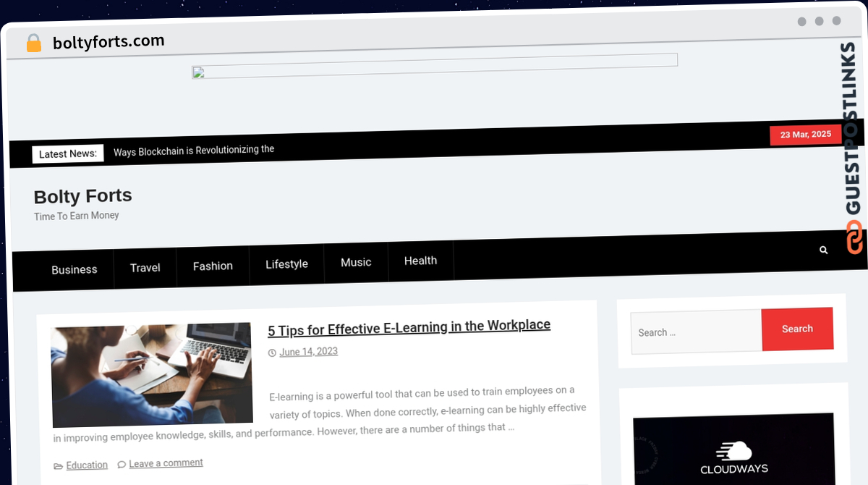Click the padlock icon beside the URL

coord(33,43)
